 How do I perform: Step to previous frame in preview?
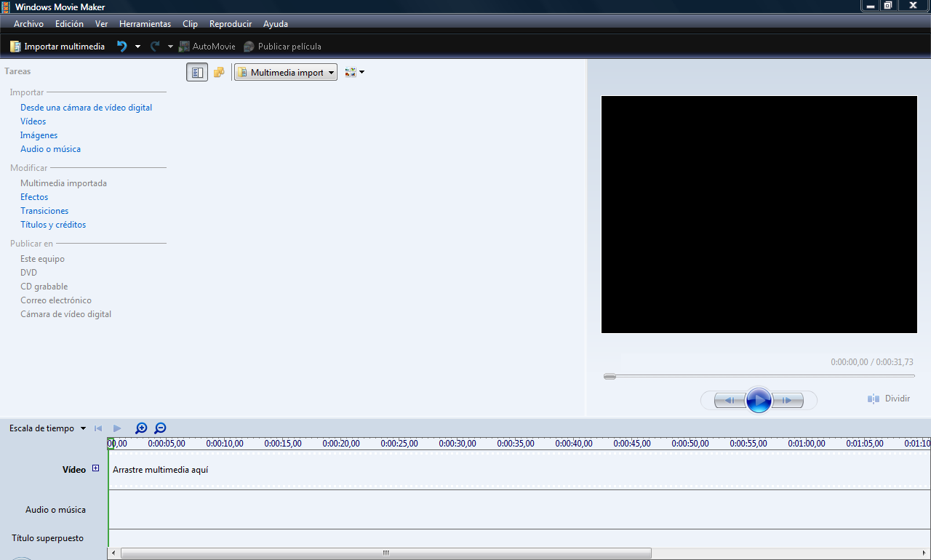[x=730, y=400]
